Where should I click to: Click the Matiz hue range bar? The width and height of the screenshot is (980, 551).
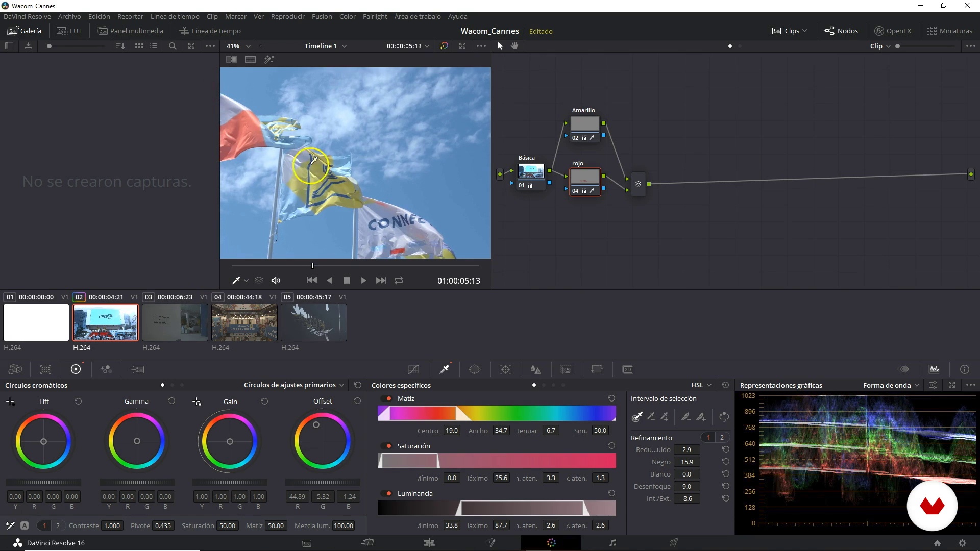[497, 413]
